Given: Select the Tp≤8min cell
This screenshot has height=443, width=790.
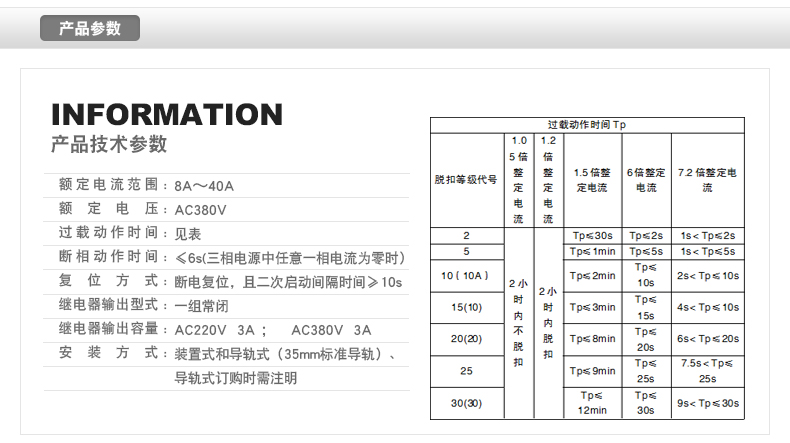Looking at the screenshot, I should pos(592,339).
